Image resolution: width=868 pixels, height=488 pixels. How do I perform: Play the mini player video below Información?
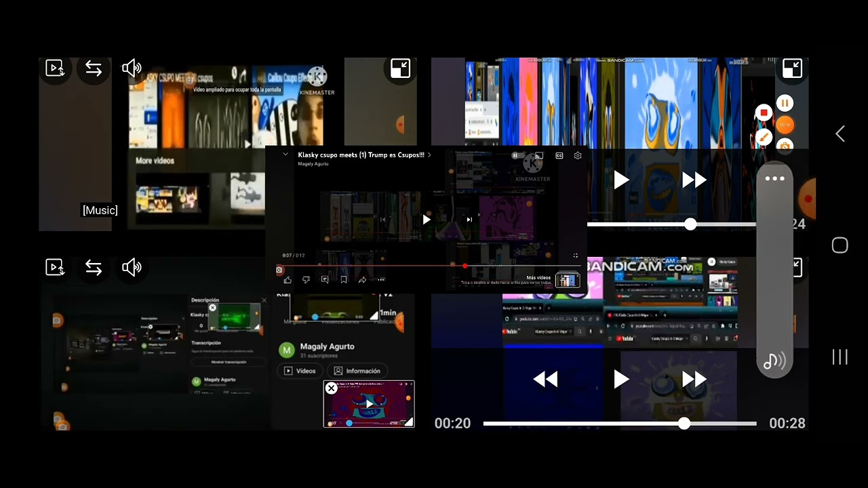(x=369, y=404)
